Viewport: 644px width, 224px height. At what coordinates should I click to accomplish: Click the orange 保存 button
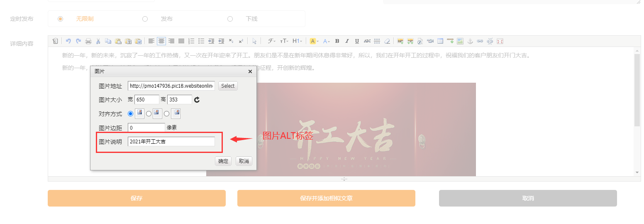point(137,198)
